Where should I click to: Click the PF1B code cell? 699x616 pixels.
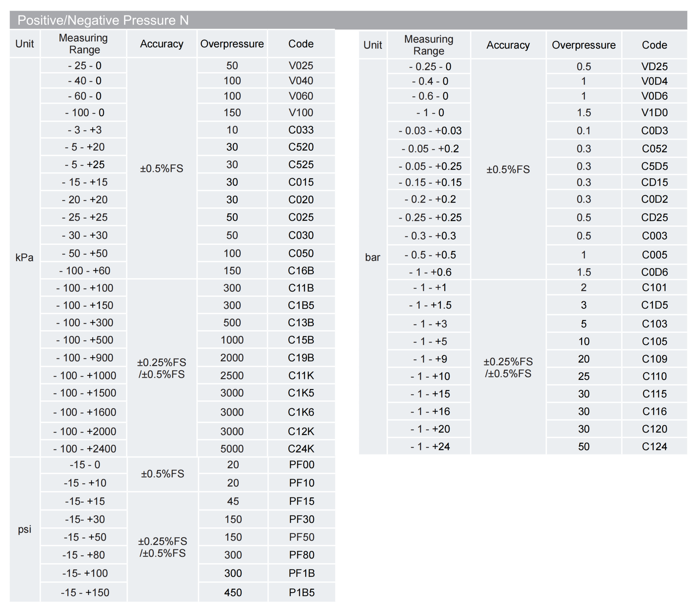pyautogui.click(x=301, y=573)
